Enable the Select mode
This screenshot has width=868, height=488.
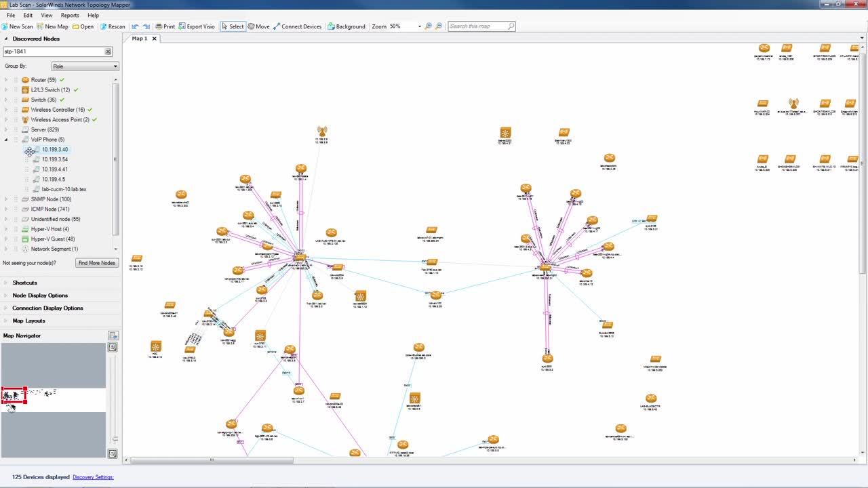click(x=233, y=26)
